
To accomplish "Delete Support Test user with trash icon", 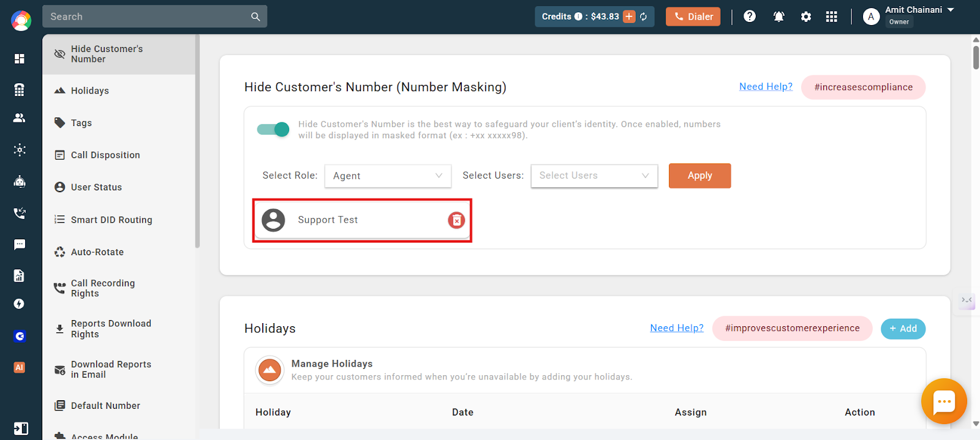I will [456, 220].
